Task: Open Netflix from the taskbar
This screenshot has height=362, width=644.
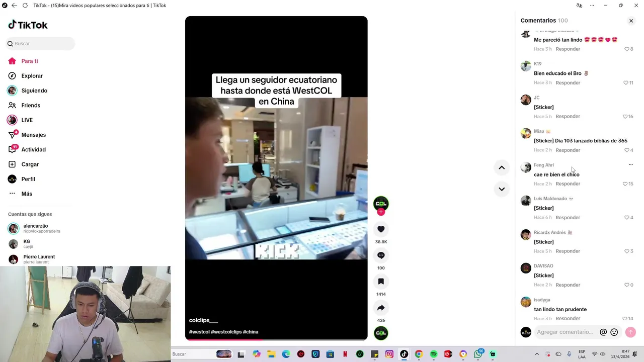Action: tap(345, 354)
